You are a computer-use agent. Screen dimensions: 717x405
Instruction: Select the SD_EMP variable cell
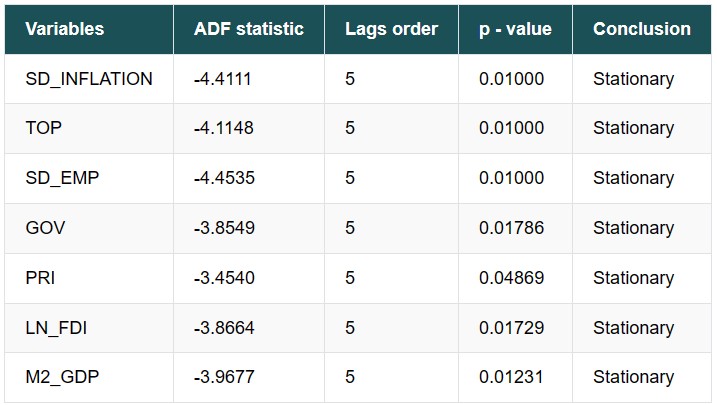click(89, 178)
